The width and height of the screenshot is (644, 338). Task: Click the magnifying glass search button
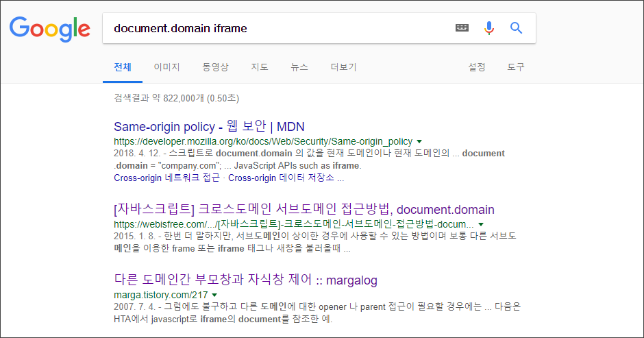pyautogui.click(x=517, y=28)
